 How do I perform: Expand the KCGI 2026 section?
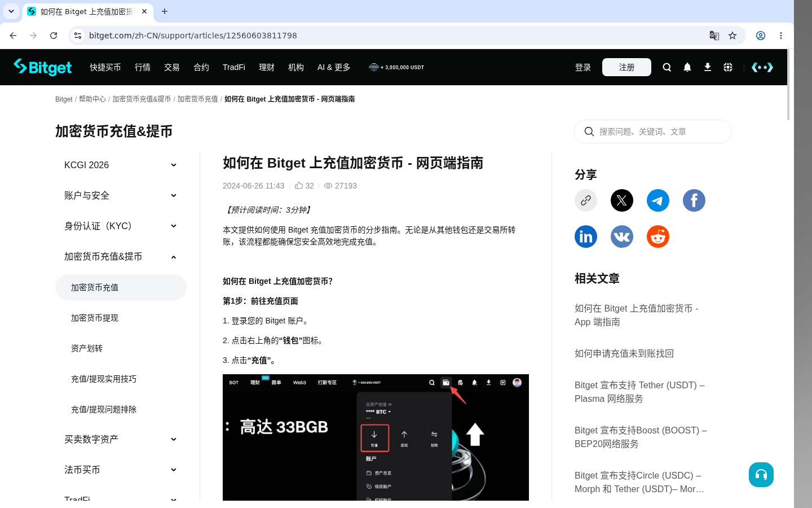121,165
